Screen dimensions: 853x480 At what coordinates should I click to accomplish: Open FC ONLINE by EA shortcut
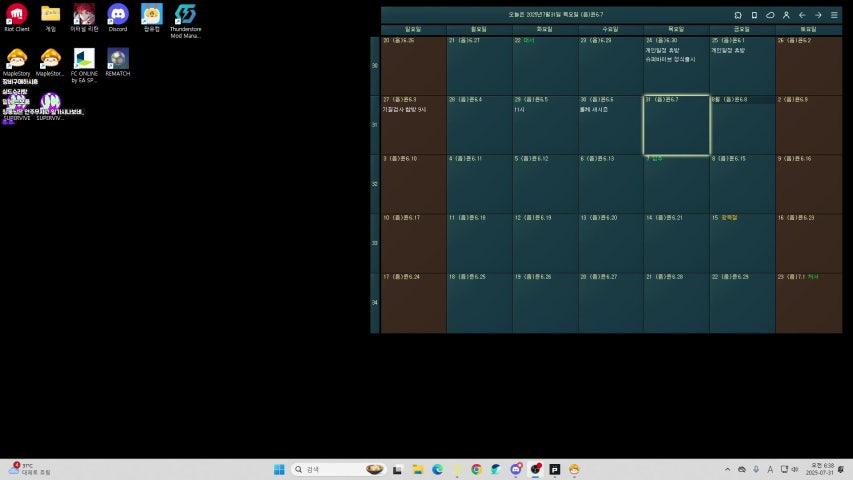[84, 65]
